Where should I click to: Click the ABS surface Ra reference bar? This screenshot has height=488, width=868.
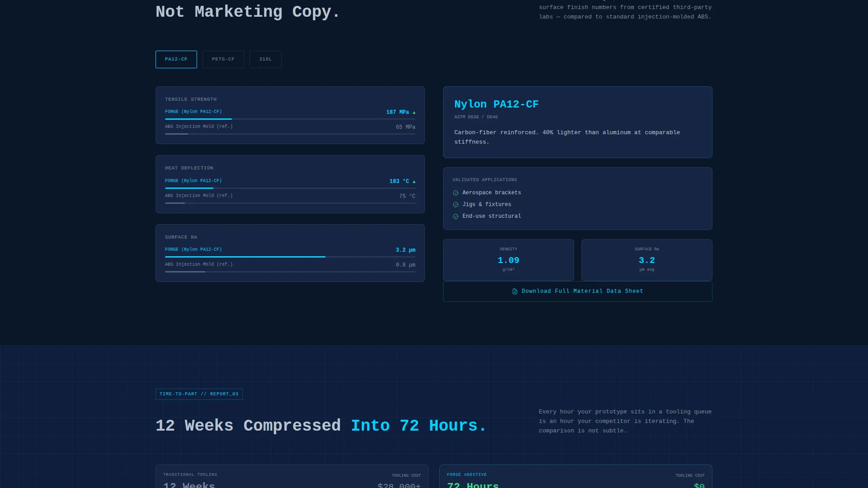290,272
